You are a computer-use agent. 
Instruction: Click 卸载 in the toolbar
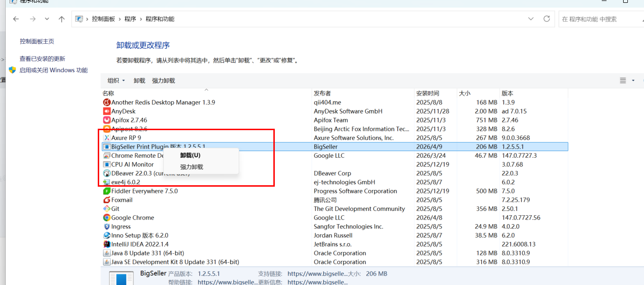point(140,81)
